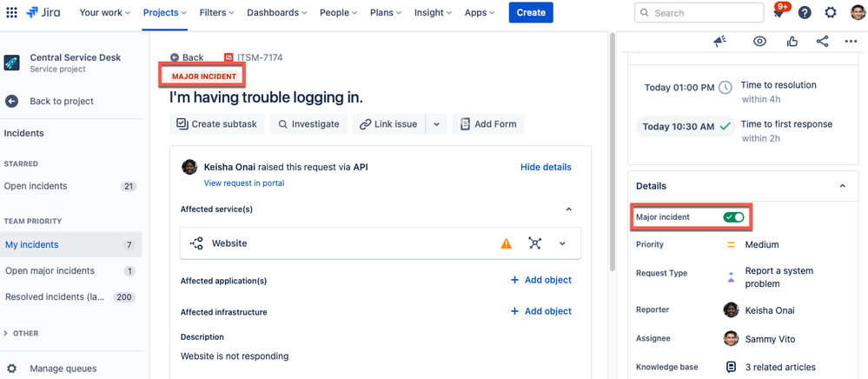The image size is (868, 379).
Task: Click the Website warning triangle icon
Action: [506, 243]
